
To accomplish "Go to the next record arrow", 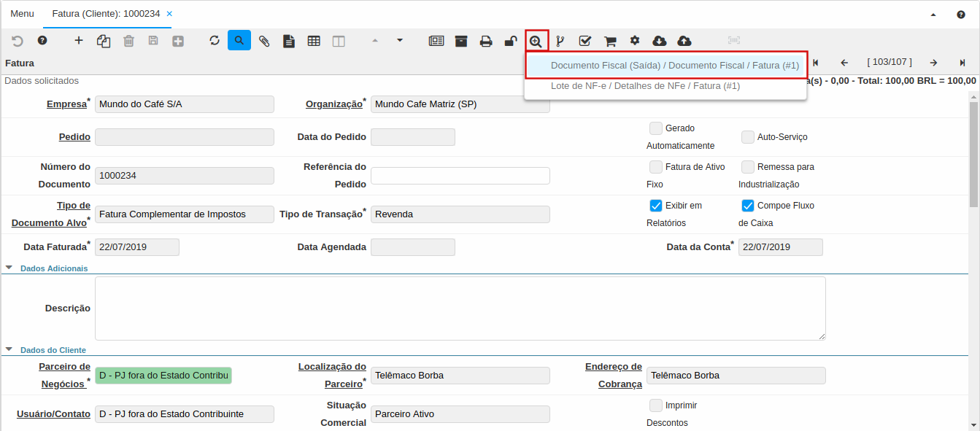I will tap(933, 63).
